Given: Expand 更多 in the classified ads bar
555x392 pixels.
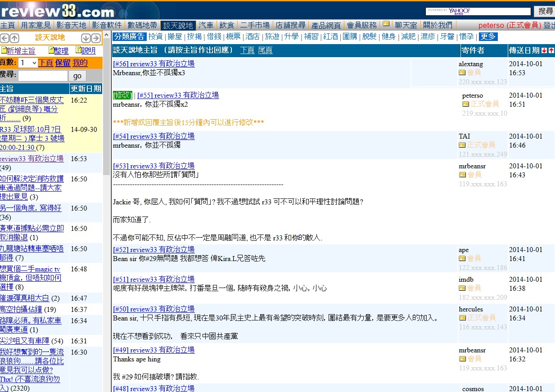Looking at the screenshot, I should 488,37.
